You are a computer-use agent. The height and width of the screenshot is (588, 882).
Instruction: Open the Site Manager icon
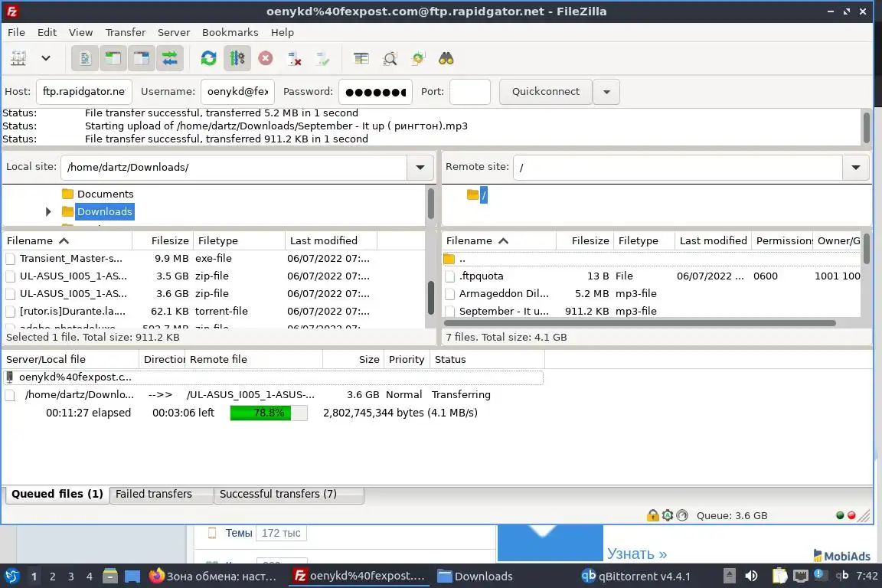point(18,58)
